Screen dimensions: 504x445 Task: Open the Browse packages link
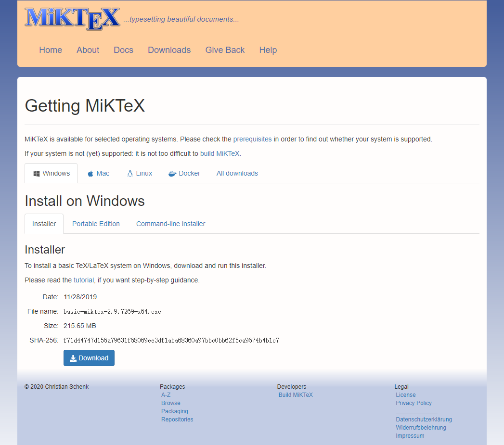(171, 403)
